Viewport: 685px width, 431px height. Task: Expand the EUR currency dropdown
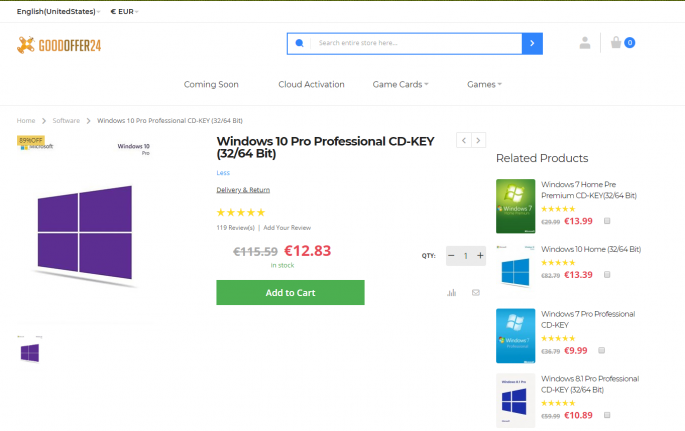click(x=124, y=11)
